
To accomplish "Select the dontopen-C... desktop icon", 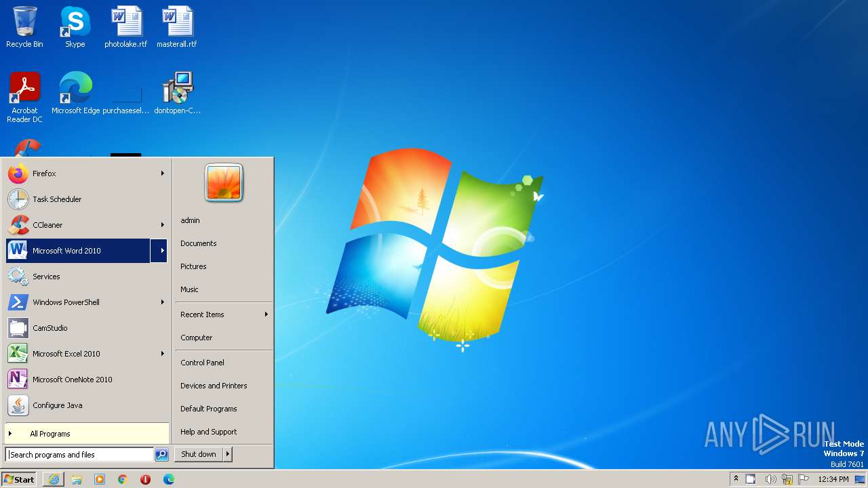I will (x=177, y=93).
